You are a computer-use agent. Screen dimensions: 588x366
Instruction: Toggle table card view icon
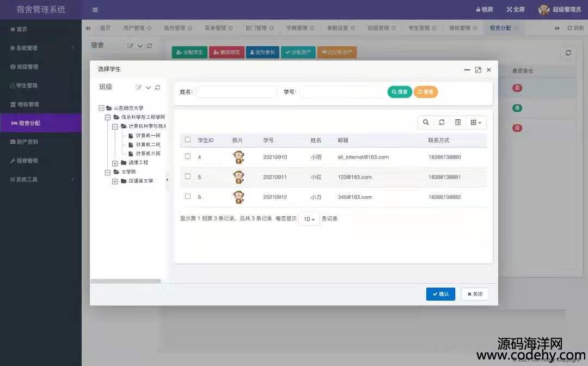point(458,122)
